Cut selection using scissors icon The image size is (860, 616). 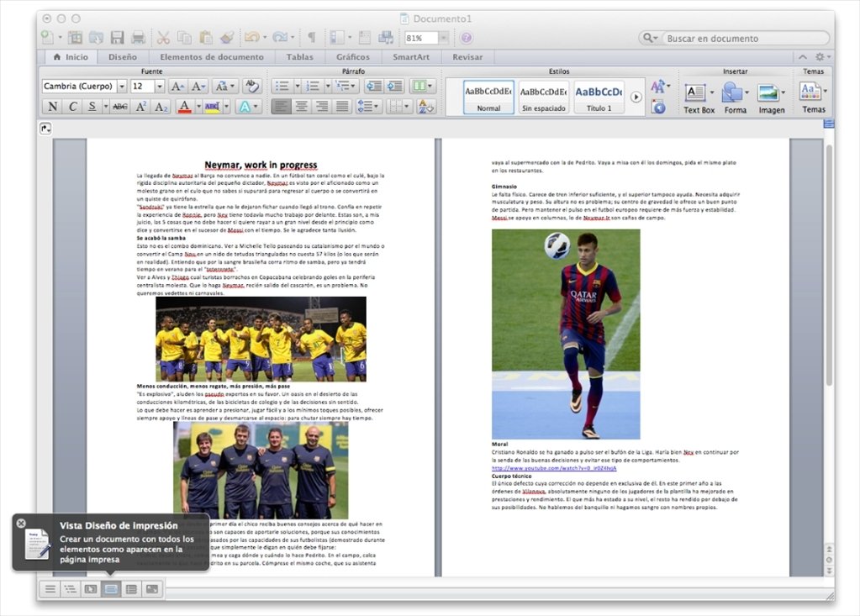[x=163, y=37]
